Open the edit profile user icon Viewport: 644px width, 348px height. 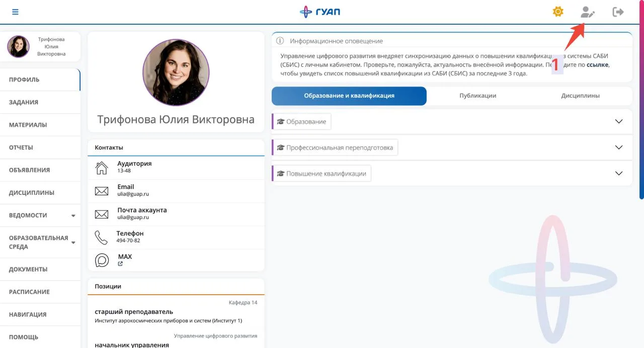pos(587,12)
